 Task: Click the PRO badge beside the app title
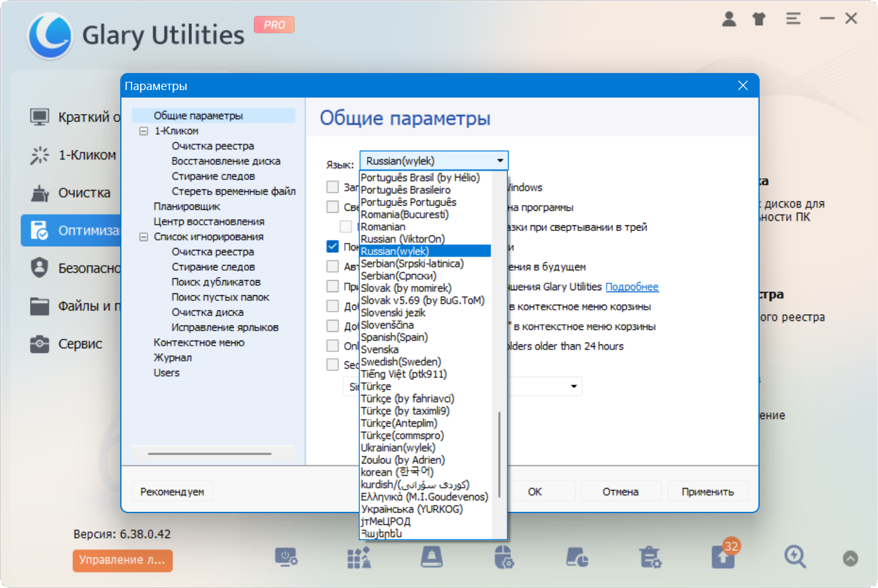[x=274, y=25]
